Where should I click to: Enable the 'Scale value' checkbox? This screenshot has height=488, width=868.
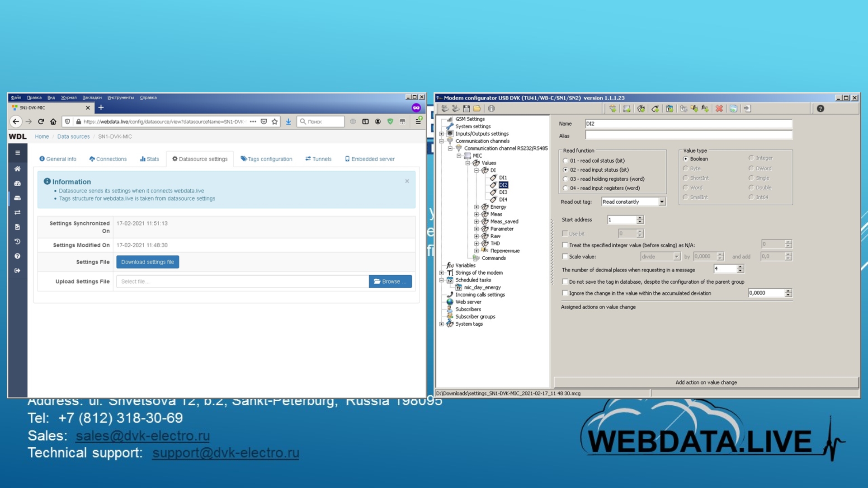coord(565,256)
